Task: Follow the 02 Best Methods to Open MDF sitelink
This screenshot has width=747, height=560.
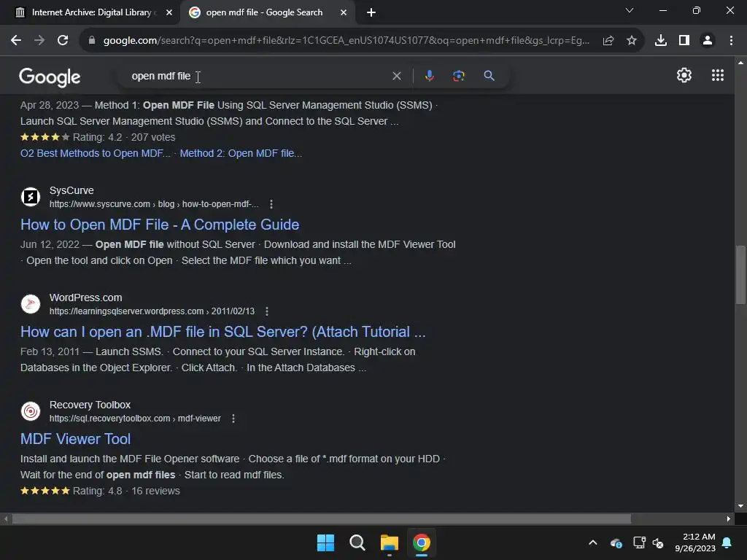Action: [96, 153]
